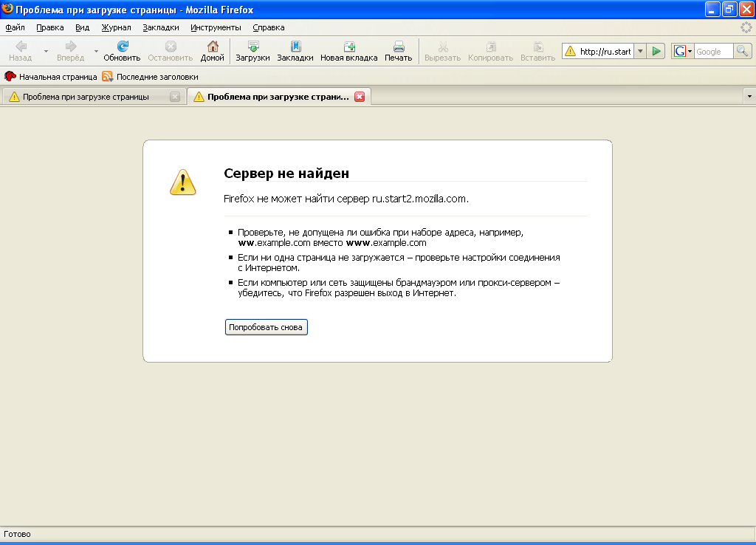Open the Последние заголовки feed bookmark
The image size is (756, 545).
click(x=150, y=77)
